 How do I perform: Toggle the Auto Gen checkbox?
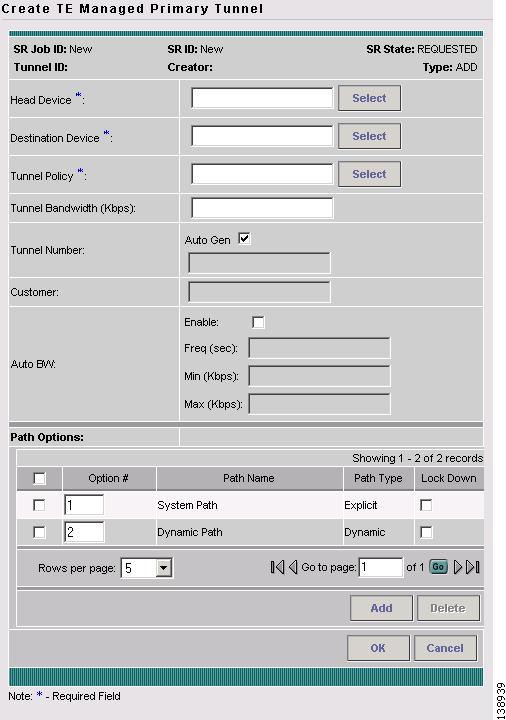point(244,239)
